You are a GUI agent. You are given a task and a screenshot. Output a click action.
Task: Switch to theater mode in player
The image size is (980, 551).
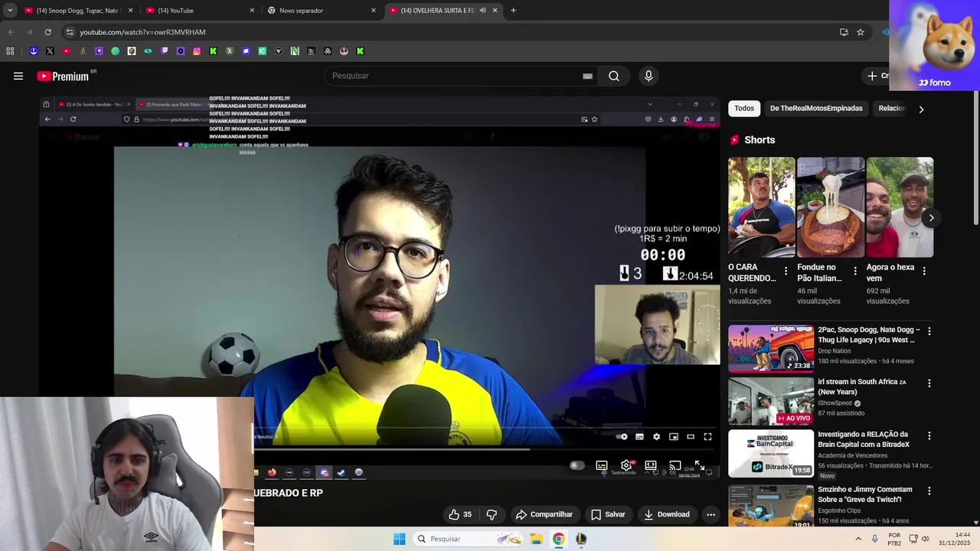click(x=651, y=465)
